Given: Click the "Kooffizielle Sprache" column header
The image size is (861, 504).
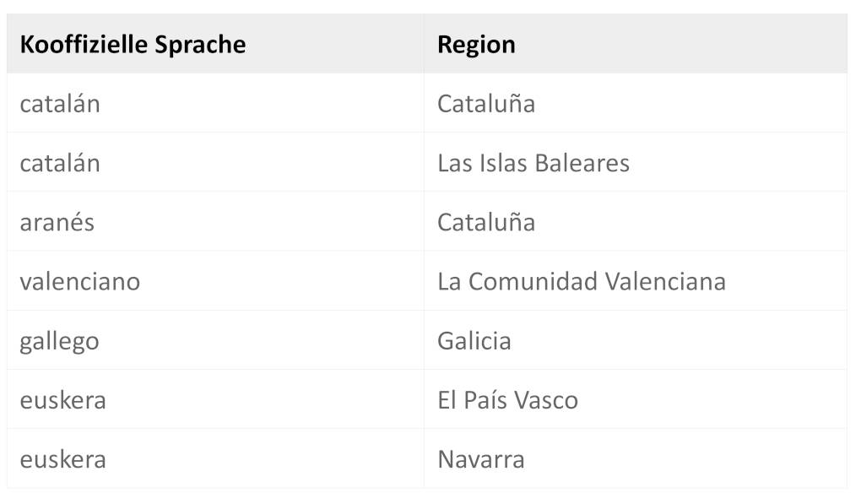Looking at the screenshot, I should [133, 45].
